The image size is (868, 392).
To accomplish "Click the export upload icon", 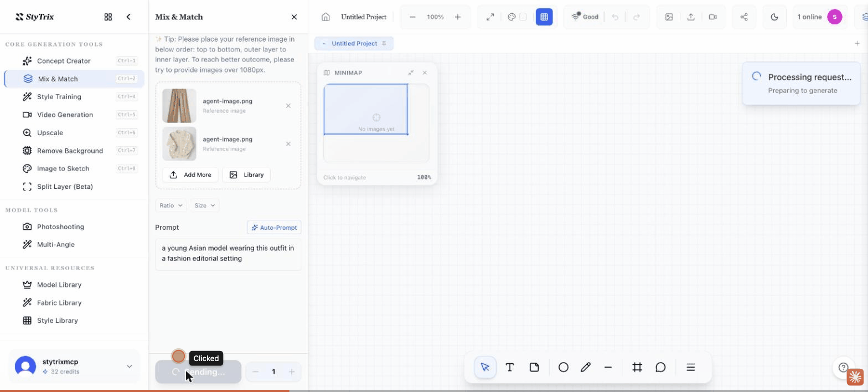I will 691,17.
